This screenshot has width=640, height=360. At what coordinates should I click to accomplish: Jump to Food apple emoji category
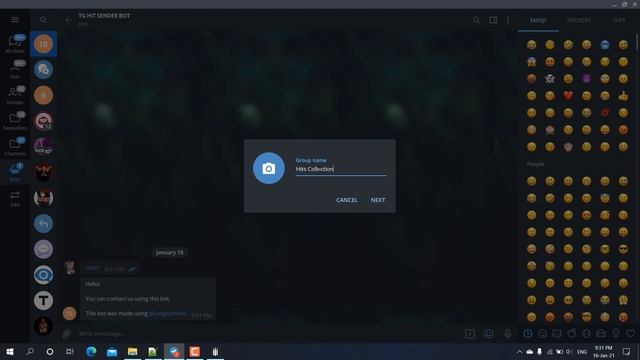[x=571, y=334]
